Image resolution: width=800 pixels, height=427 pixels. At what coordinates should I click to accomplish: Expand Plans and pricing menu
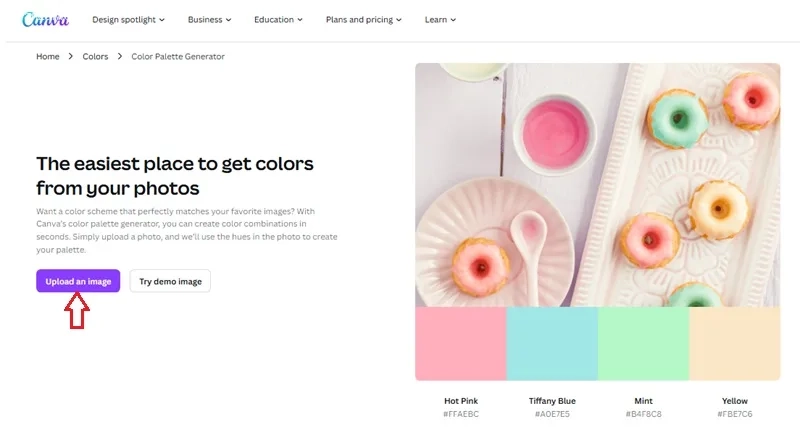[x=363, y=19]
